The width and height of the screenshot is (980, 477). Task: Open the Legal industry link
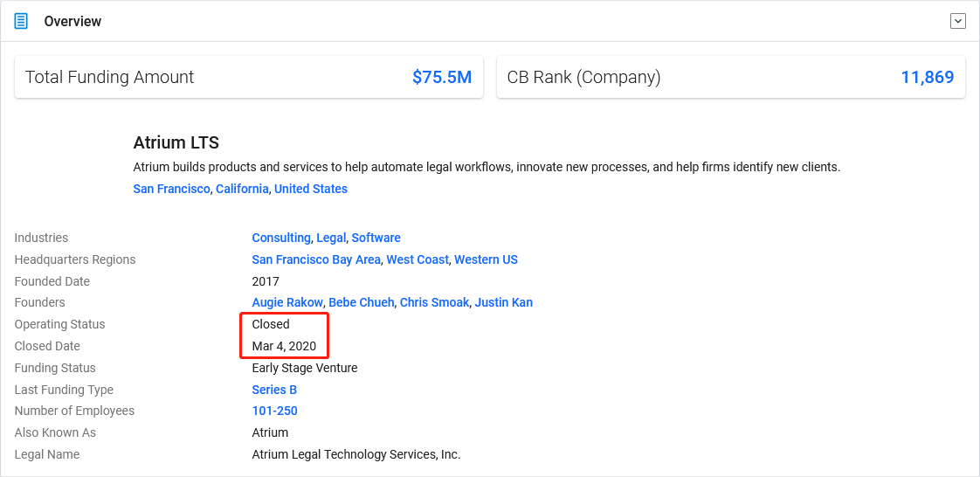point(331,238)
